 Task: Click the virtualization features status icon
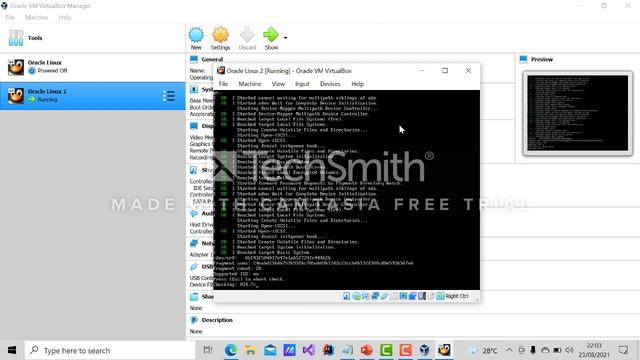click(422, 296)
